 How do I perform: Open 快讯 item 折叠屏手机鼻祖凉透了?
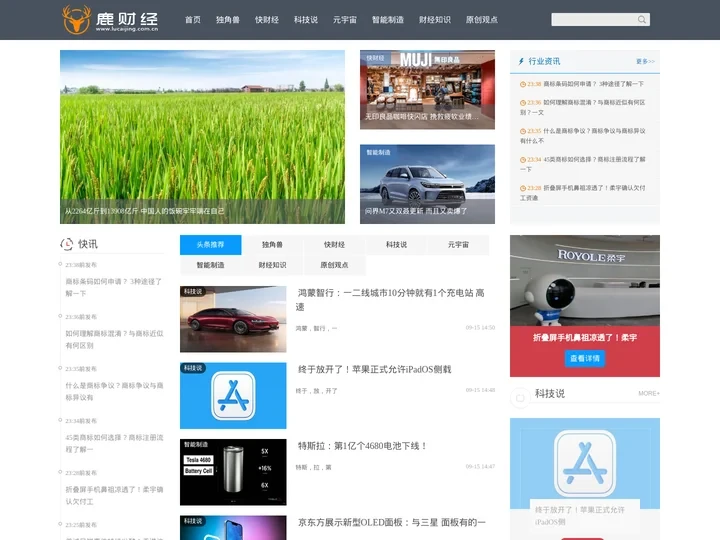coord(114,495)
